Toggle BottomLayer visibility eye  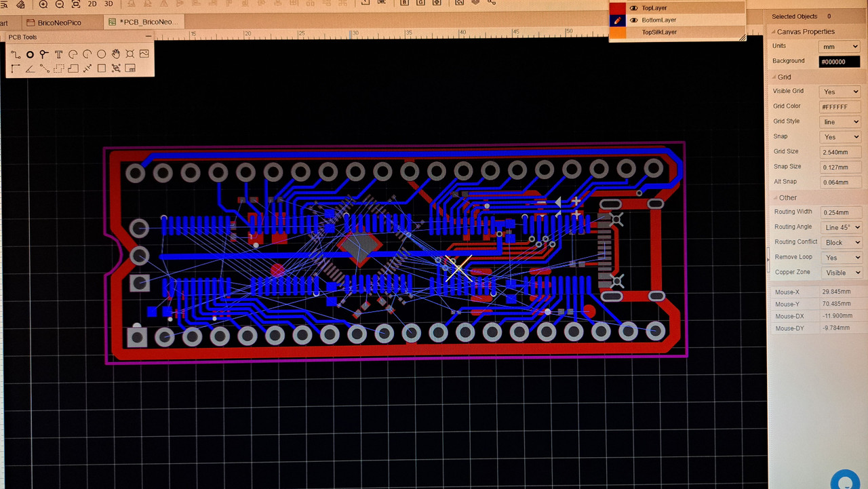[633, 20]
